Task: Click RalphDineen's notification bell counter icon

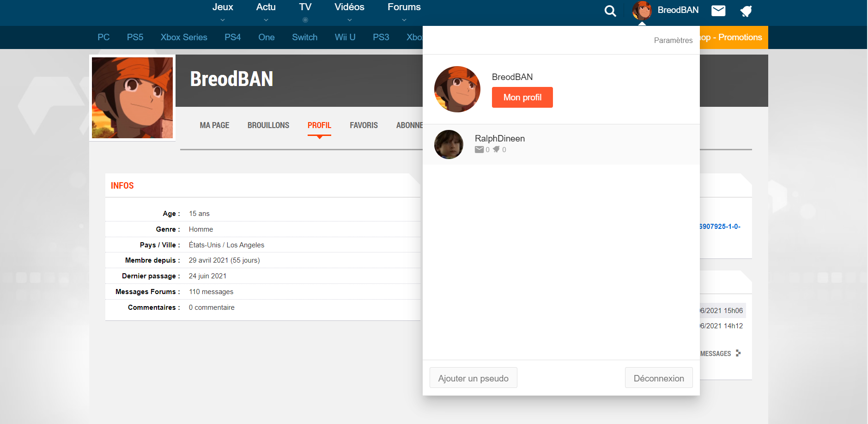Action: (496, 149)
